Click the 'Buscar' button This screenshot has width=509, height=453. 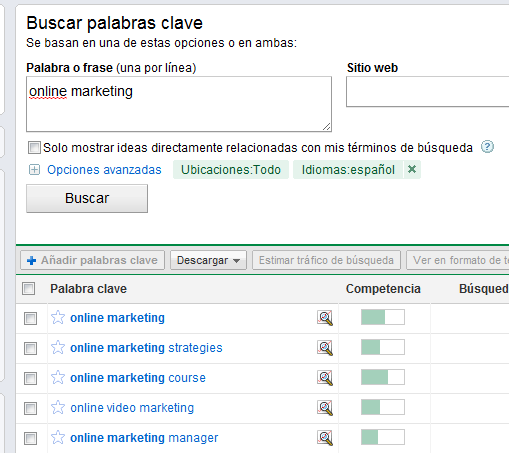pos(87,198)
